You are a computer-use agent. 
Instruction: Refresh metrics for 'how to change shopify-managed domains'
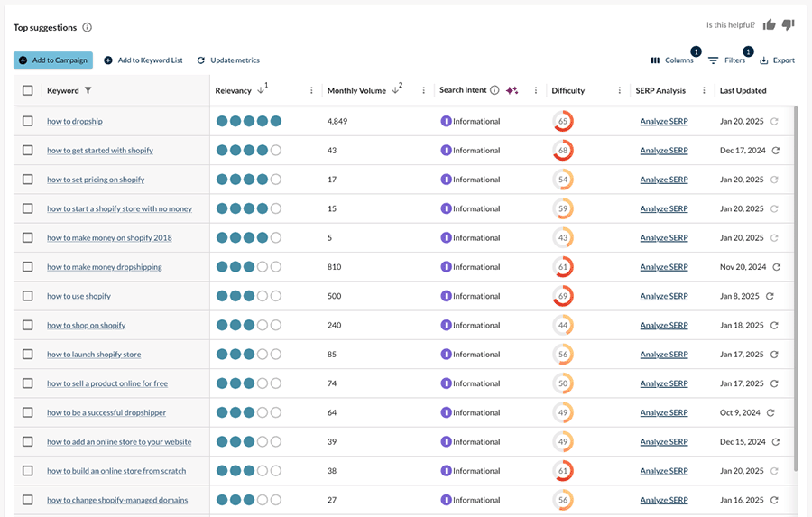tap(774, 500)
